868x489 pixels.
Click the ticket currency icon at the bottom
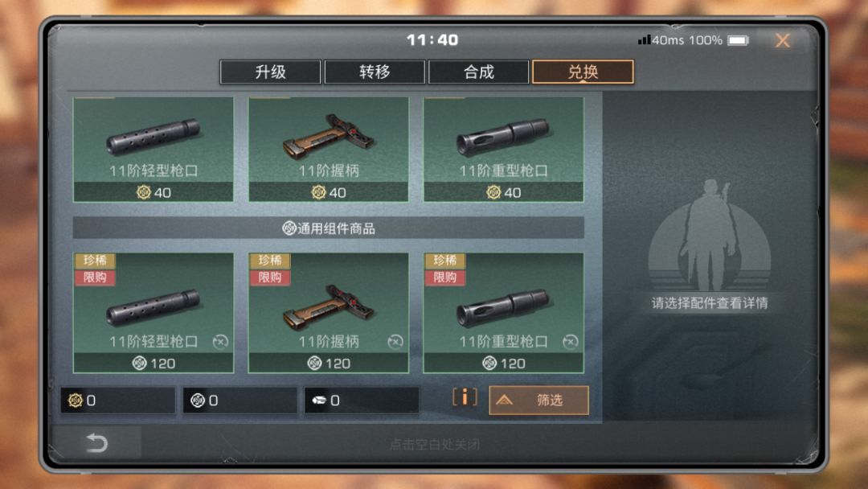pyautogui.click(x=319, y=400)
